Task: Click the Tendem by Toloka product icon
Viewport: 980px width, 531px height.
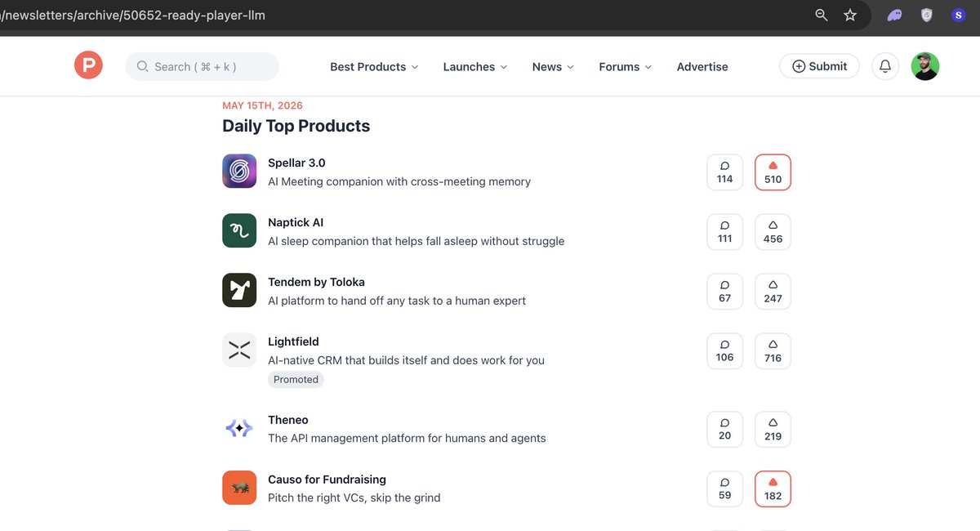Action: pos(239,290)
